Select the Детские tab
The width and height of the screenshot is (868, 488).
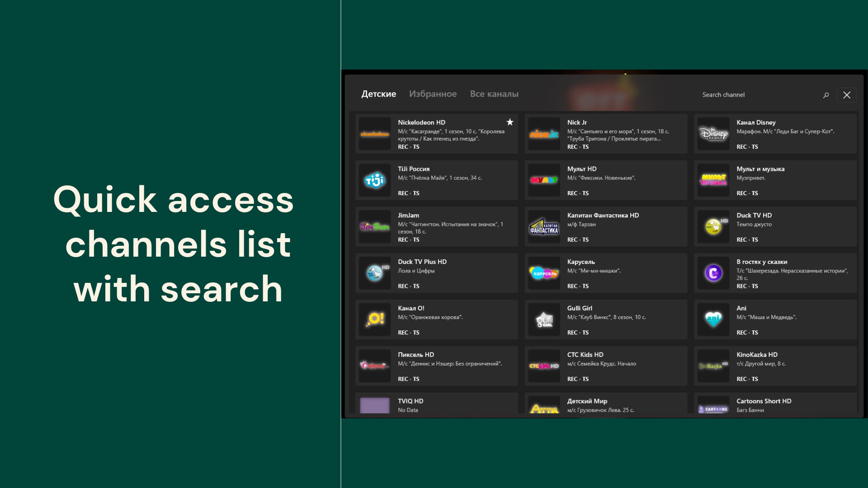378,94
